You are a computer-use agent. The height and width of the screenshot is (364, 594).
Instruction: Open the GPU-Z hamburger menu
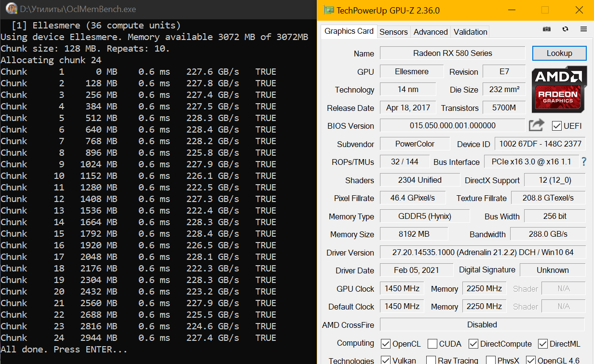pyautogui.click(x=584, y=29)
